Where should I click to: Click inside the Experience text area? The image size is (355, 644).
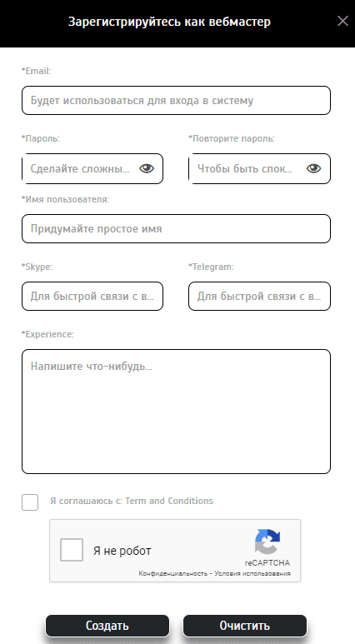(177, 412)
